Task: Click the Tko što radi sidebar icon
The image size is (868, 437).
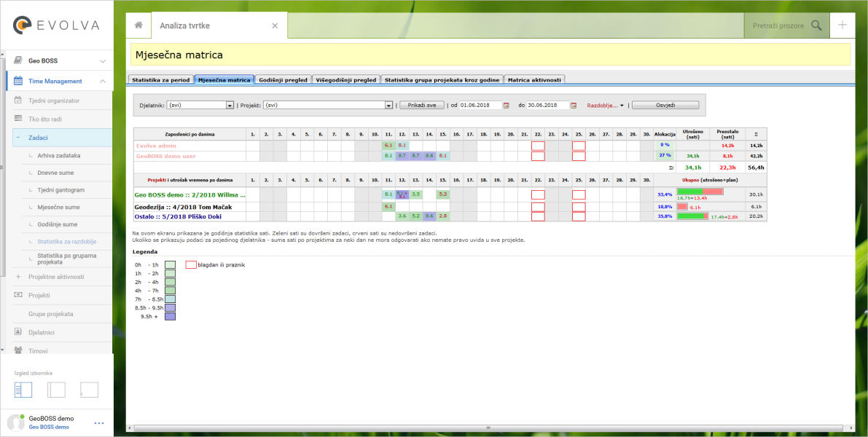Action: (x=18, y=119)
